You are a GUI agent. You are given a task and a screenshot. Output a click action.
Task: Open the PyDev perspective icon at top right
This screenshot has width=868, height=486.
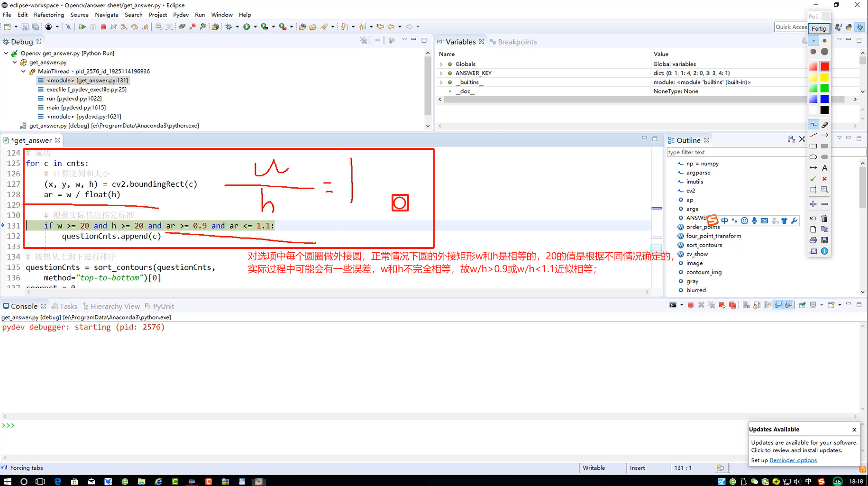pyautogui.click(x=849, y=27)
